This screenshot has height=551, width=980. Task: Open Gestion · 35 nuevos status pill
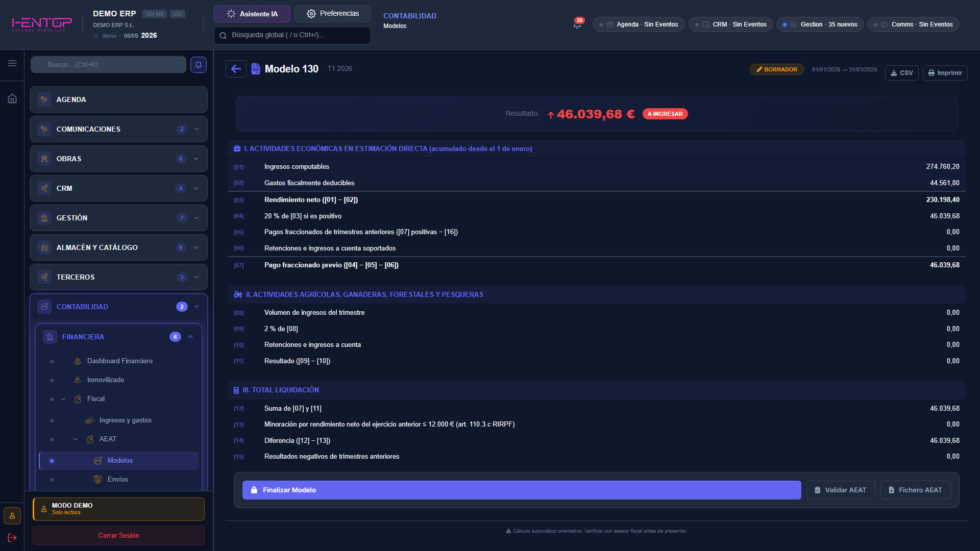820,24
